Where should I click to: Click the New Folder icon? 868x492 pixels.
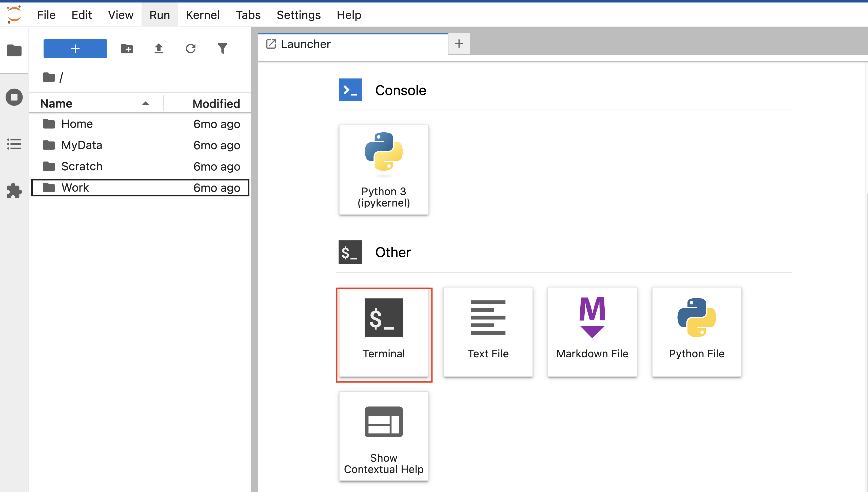127,49
